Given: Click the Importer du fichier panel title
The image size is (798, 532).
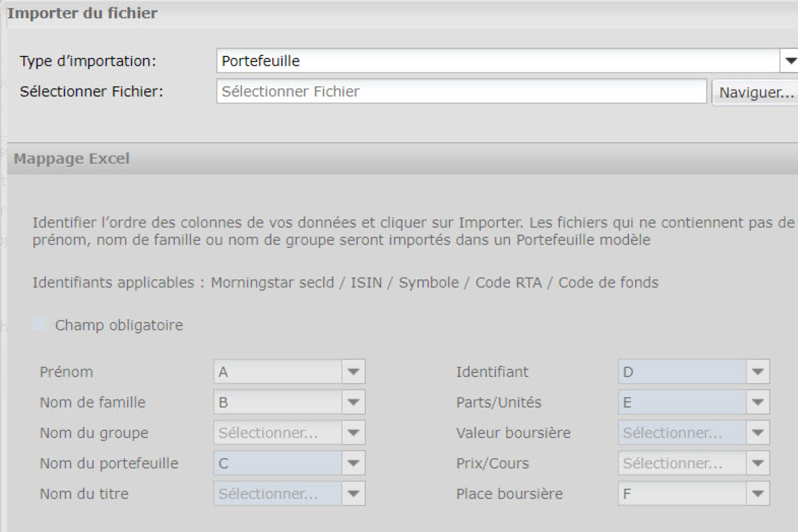Looking at the screenshot, I should [x=82, y=13].
